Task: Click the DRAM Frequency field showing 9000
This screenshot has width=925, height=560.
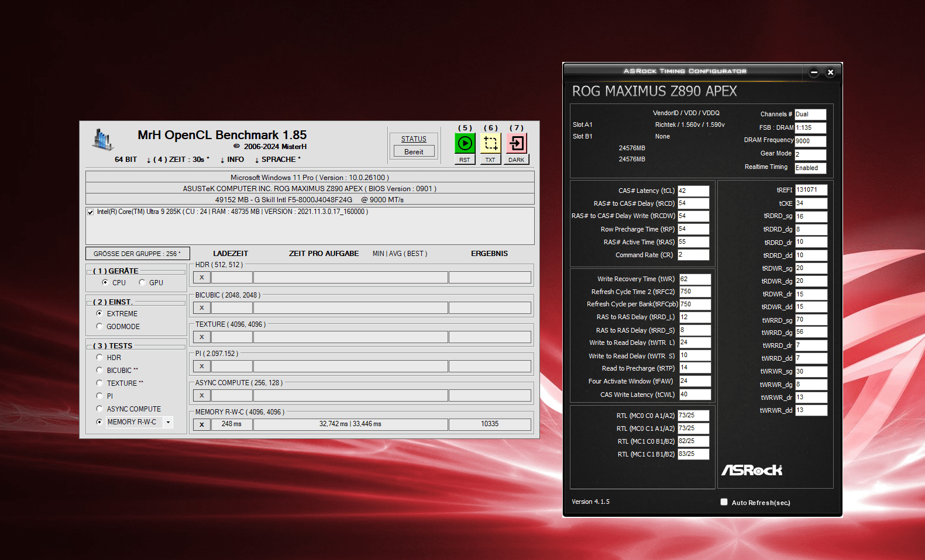Action: [810, 141]
